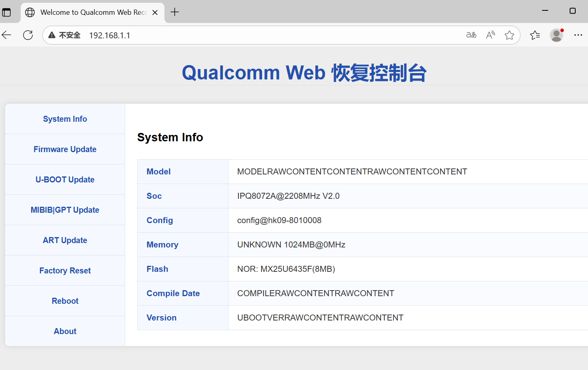The image size is (588, 370).
Task: Click the browser back arrow
Action: (x=7, y=35)
